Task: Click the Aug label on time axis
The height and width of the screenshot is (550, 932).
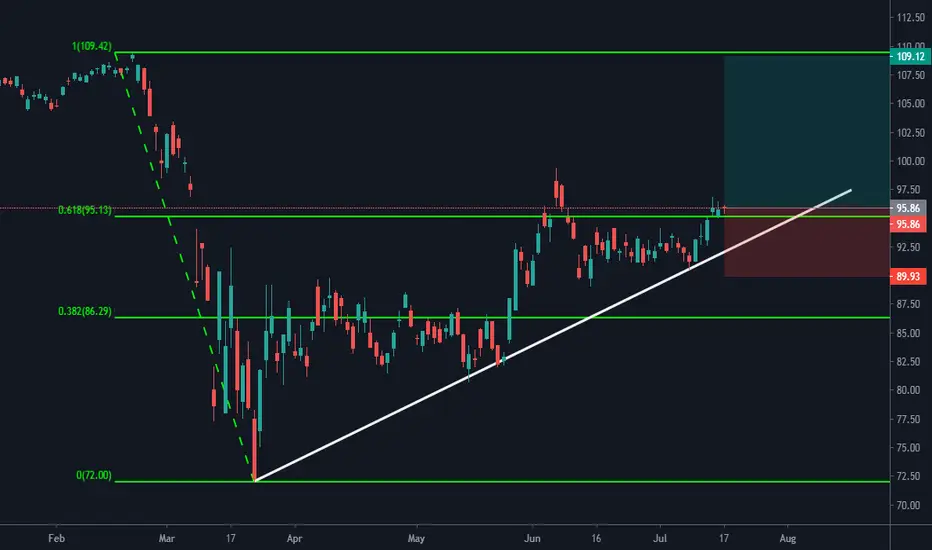Action: coord(788,538)
